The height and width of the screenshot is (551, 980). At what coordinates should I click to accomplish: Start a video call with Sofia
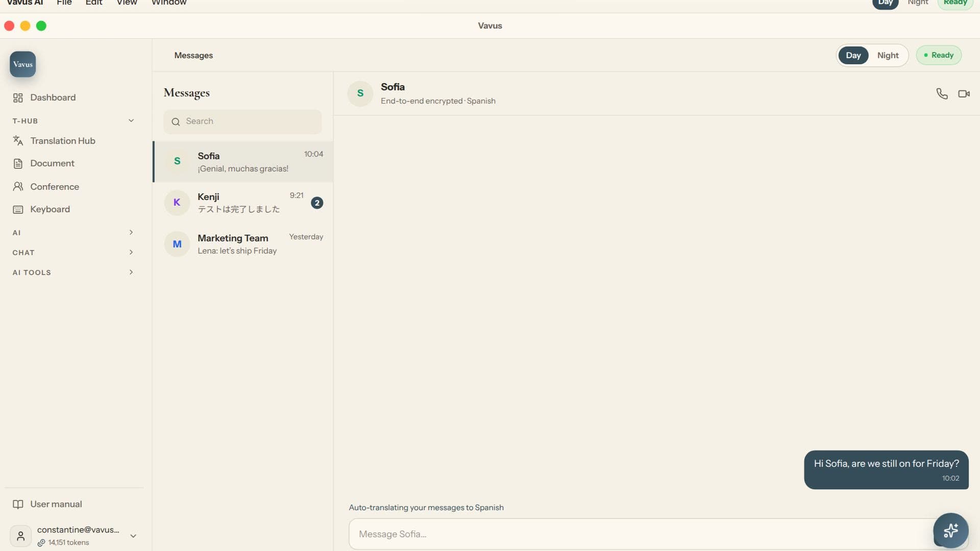[964, 94]
